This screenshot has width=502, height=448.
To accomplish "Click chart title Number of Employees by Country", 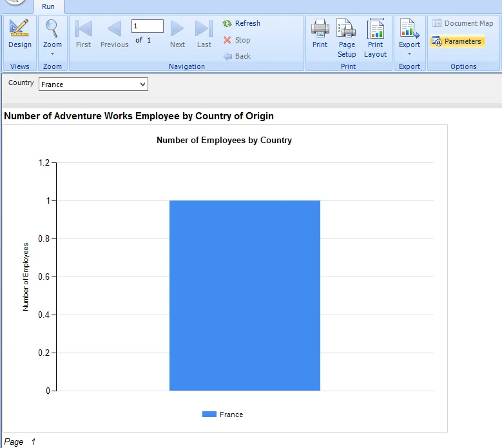I will [x=224, y=141].
